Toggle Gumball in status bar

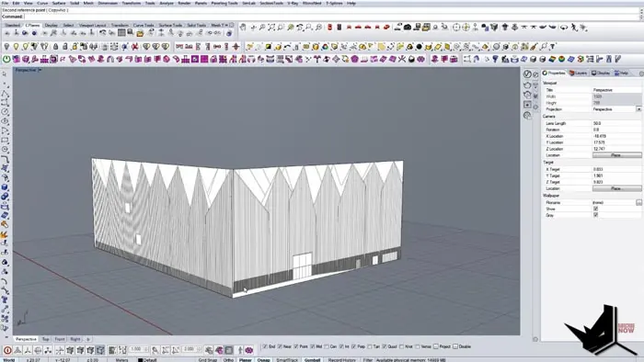pyautogui.click(x=312, y=360)
